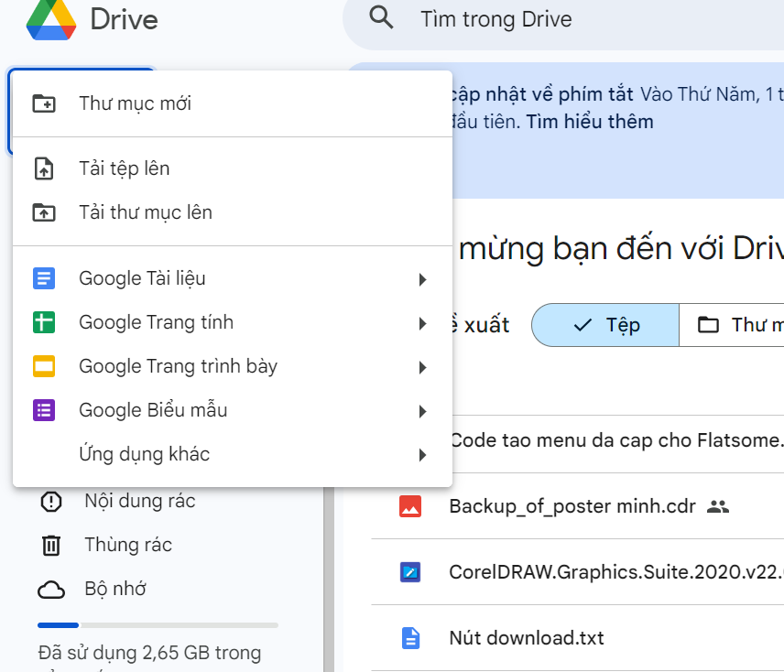Expand the Google Biểu mẫu submenu arrow
This screenshot has height=672, width=784.
click(x=423, y=411)
